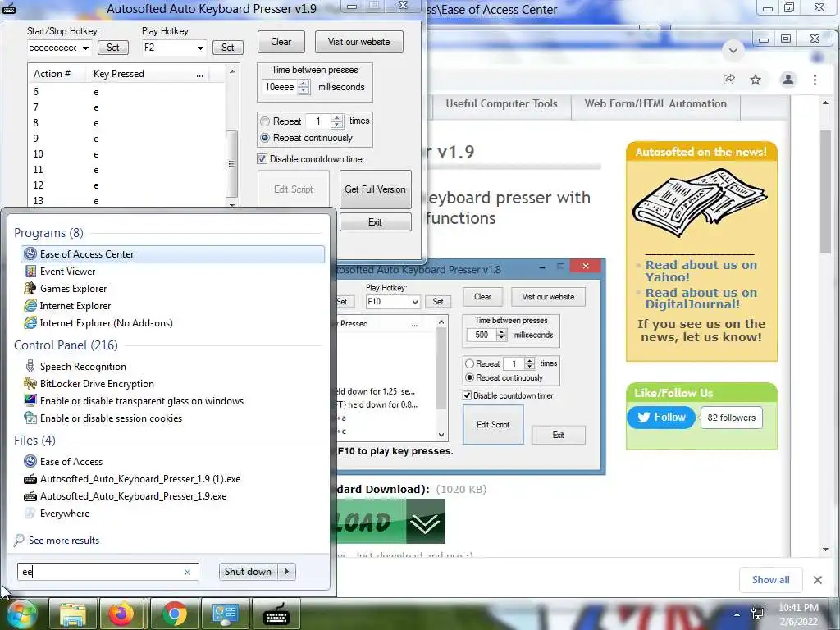
Task: Show hidden system tray icons
Action: pos(737,614)
